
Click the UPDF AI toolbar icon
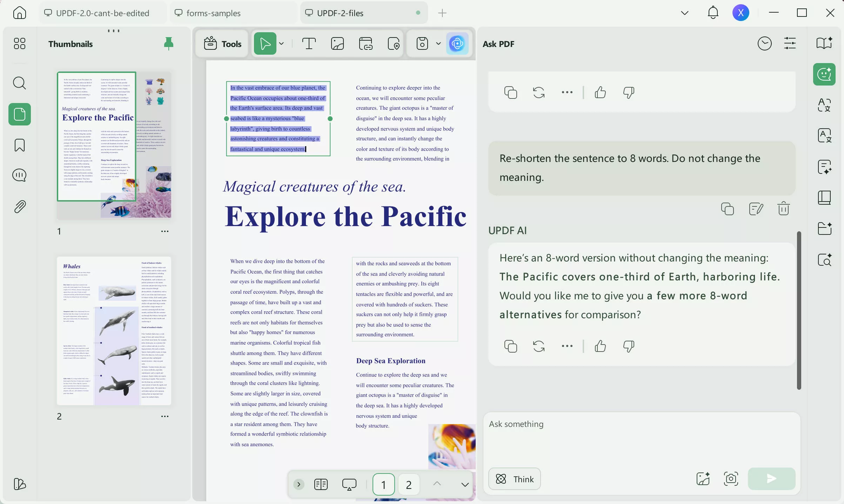coord(457,44)
